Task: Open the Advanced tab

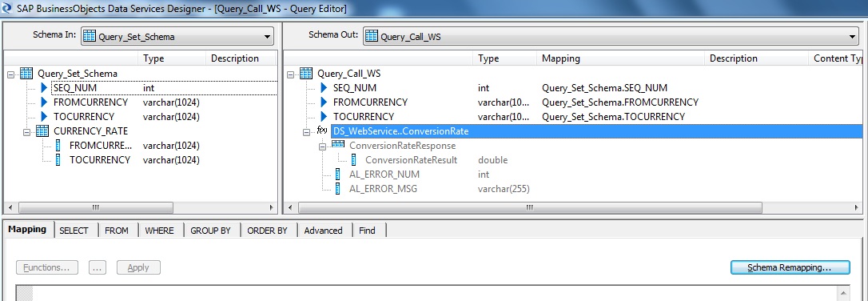Action: pos(323,231)
